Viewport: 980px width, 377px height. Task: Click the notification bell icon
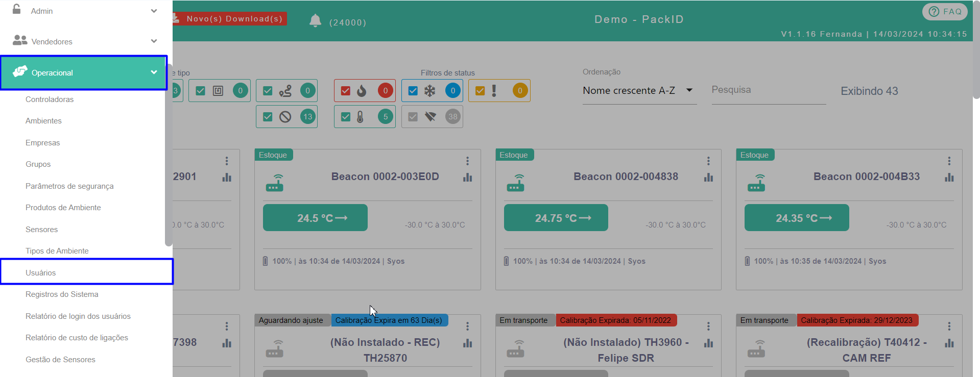(x=315, y=21)
